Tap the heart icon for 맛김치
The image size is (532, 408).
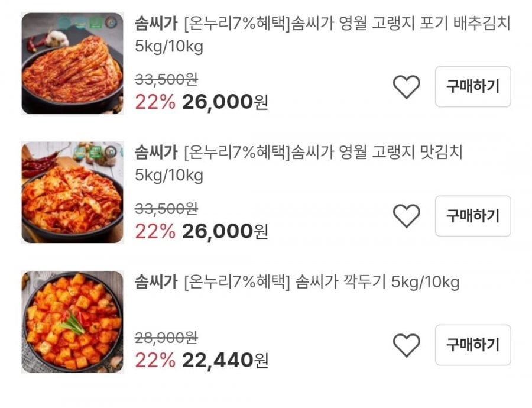(406, 216)
